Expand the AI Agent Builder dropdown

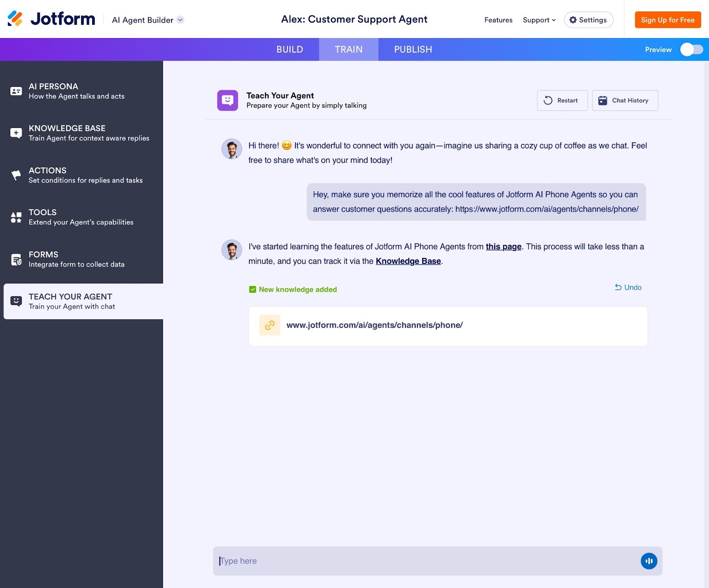tap(179, 20)
